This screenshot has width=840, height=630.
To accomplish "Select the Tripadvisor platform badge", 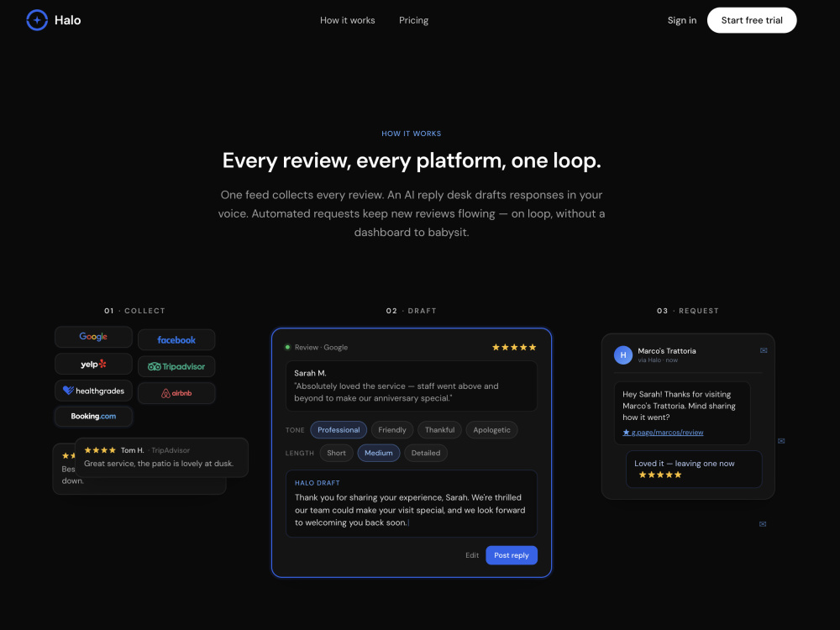I will [x=176, y=366].
